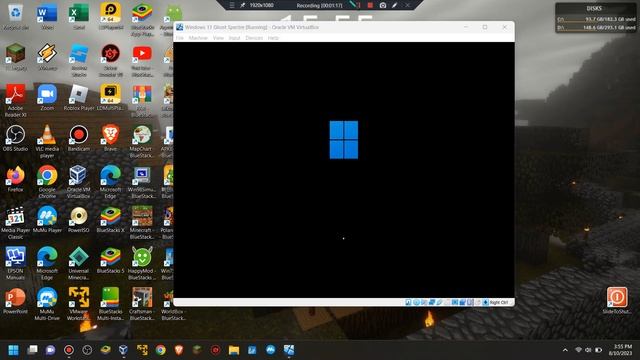This screenshot has height=360, width=640.
Task: Click the 1920x1080 resolution label
Action: [262, 5]
